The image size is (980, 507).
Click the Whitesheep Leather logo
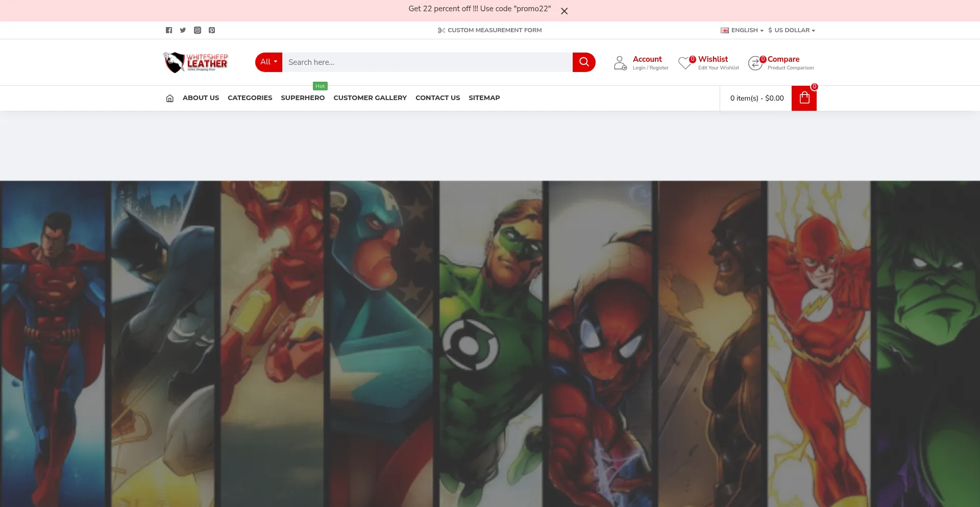195,62
